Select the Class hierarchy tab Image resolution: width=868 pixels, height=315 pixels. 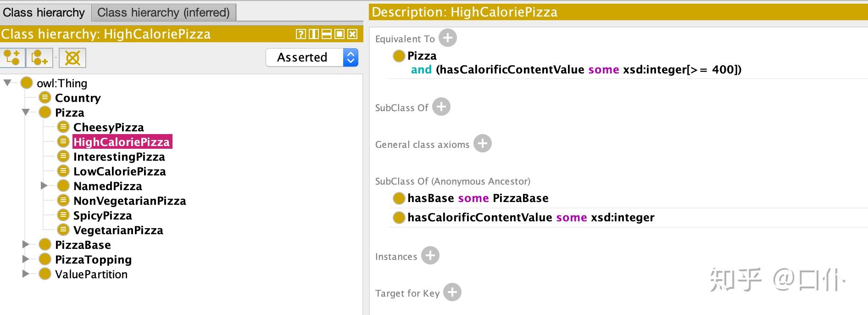tap(44, 12)
